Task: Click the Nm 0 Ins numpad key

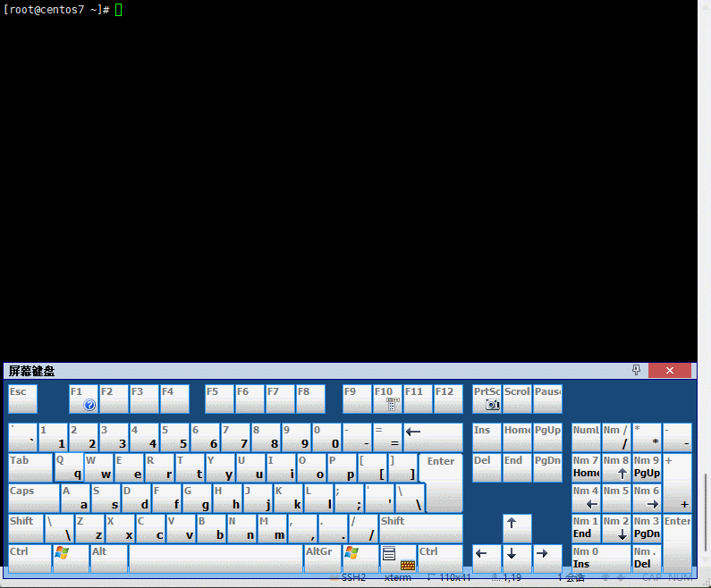Action: [x=601, y=559]
